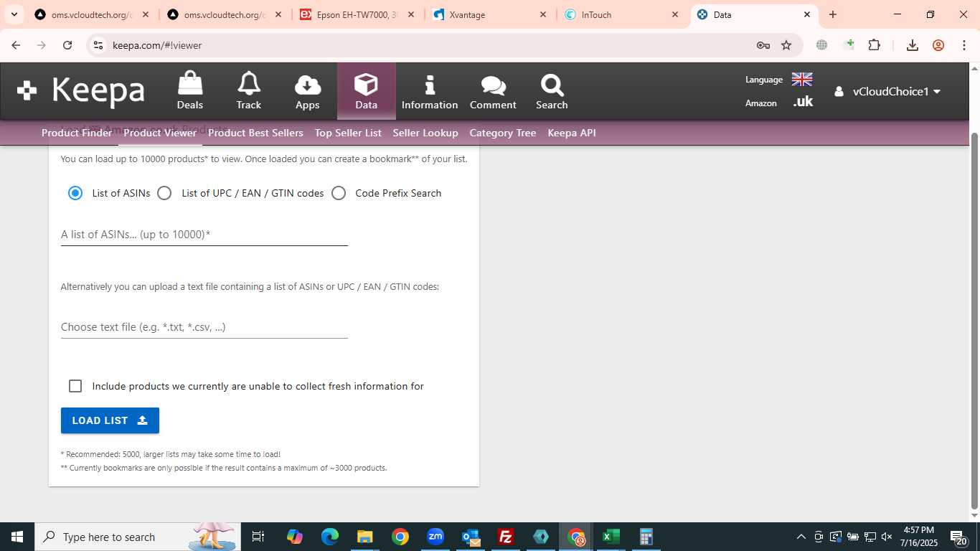Open the Information section
The image size is (980, 551).
pos(430,91)
